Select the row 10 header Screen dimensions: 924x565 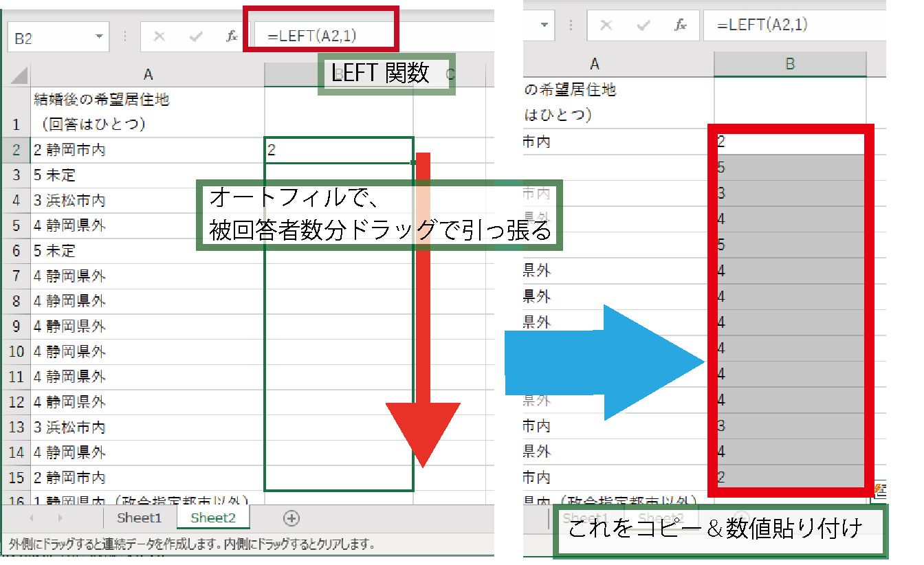(x=16, y=352)
